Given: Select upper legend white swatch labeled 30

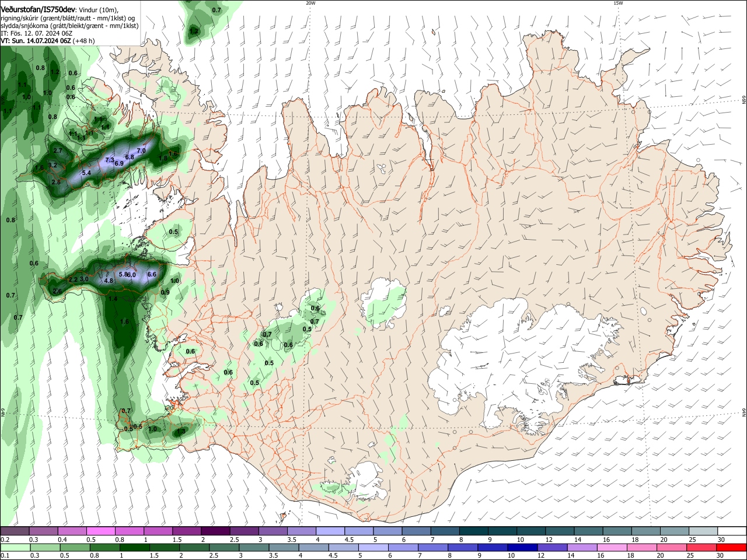Looking at the screenshot, I should (x=732, y=531).
